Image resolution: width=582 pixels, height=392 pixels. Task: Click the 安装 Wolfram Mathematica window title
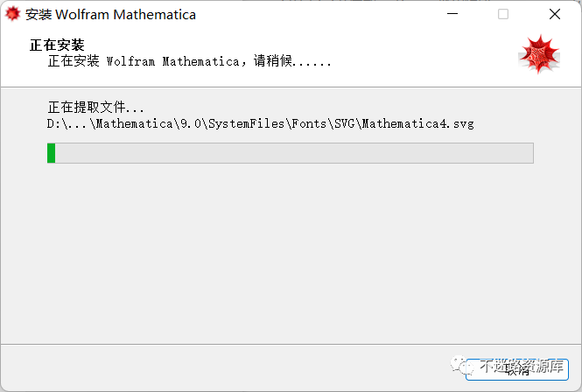coord(110,15)
